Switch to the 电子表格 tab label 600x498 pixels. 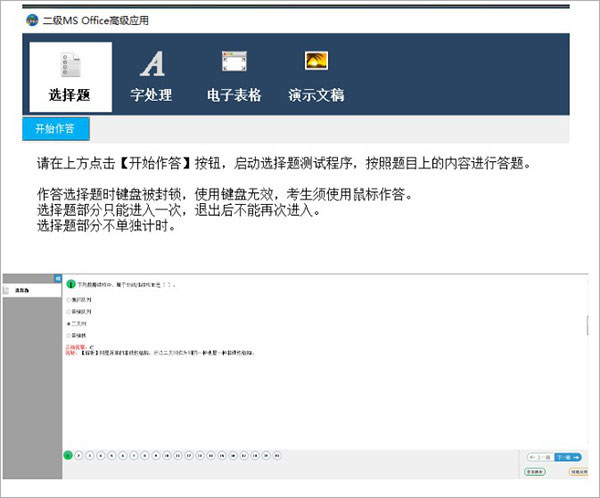pyautogui.click(x=233, y=96)
